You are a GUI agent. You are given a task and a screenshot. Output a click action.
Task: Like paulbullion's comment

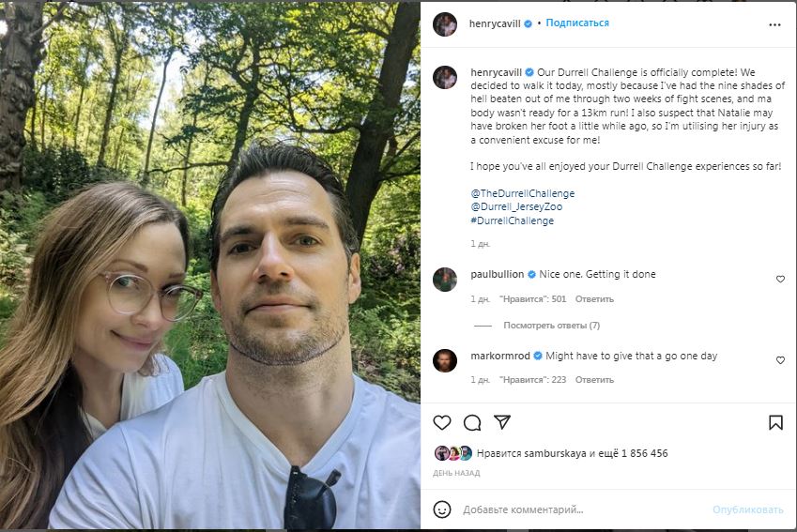point(780,280)
